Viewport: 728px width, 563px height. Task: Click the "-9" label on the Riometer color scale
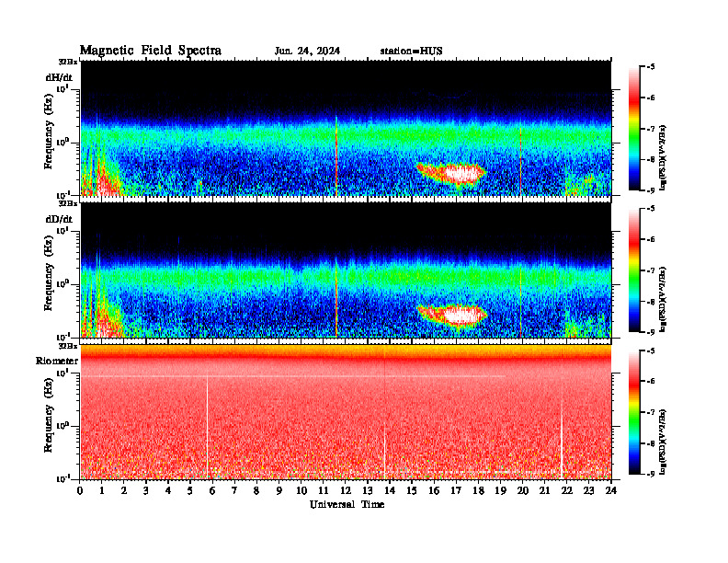tap(651, 474)
